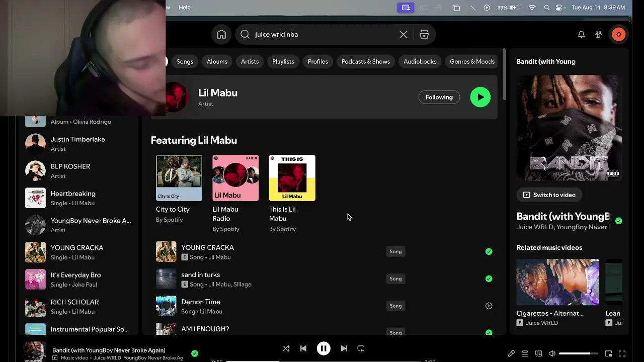
Task: Open YoungBoy Never Broke Again artist in library
Action: point(78,225)
